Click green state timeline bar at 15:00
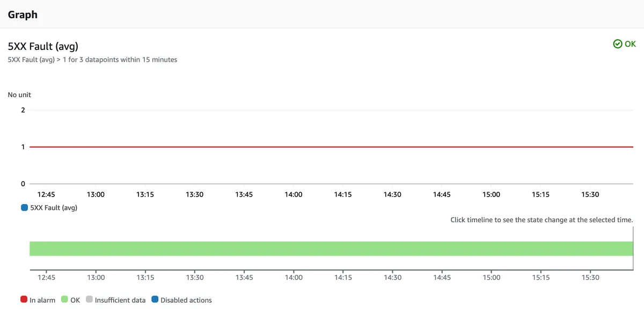644x313 pixels. pyautogui.click(x=492, y=249)
